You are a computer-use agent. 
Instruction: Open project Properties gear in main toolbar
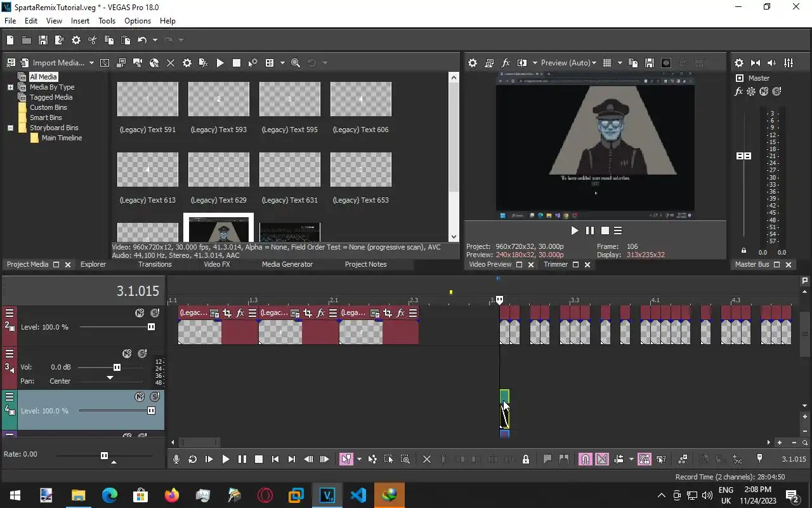76,40
